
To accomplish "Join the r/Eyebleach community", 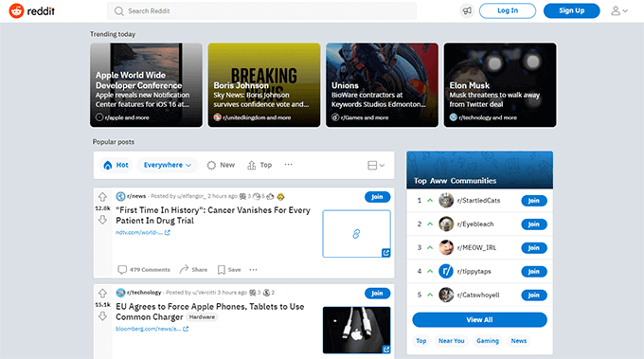I will click(x=534, y=224).
